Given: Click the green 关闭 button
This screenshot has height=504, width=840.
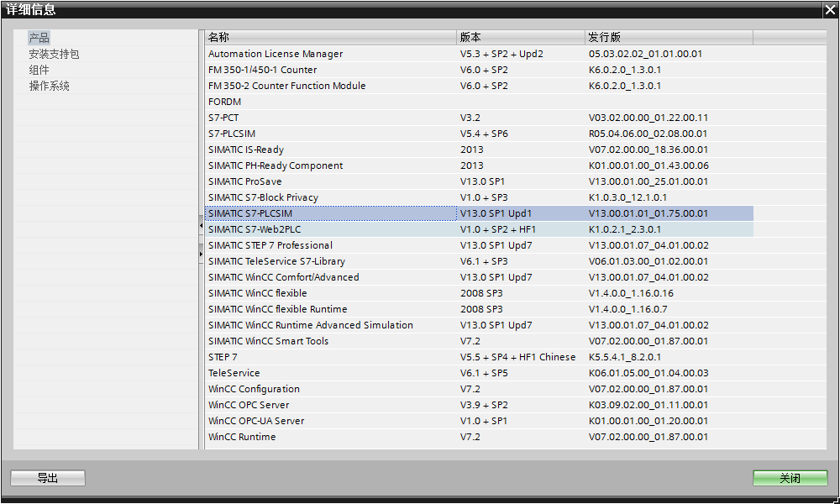Looking at the screenshot, I should click(790, 478).
